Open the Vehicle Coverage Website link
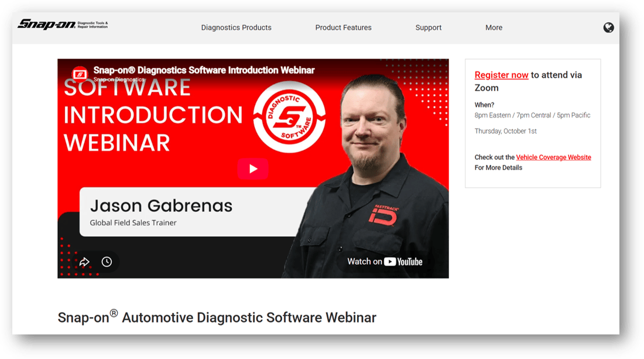The width and height of the screenshot is (644, 359). (553, 157)
